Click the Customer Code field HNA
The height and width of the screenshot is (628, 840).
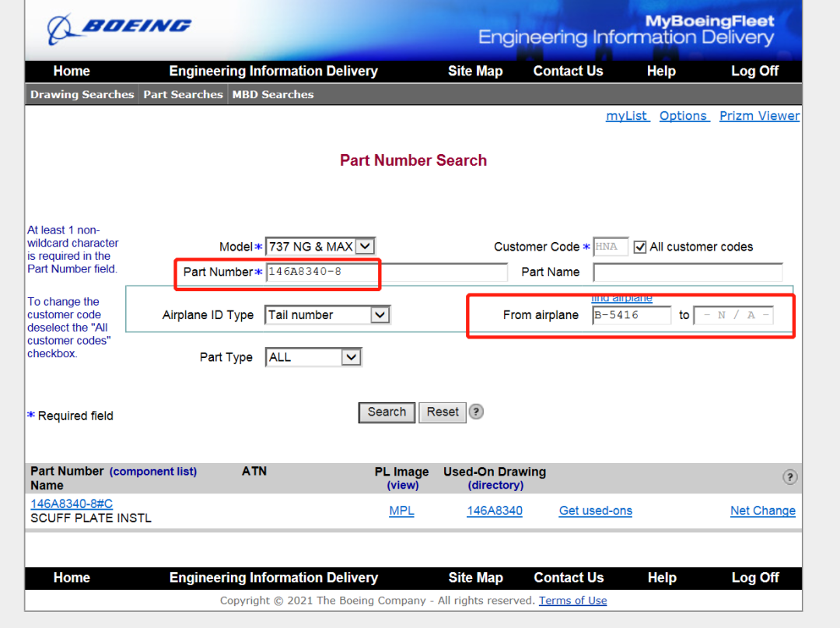tap(611, 247)
